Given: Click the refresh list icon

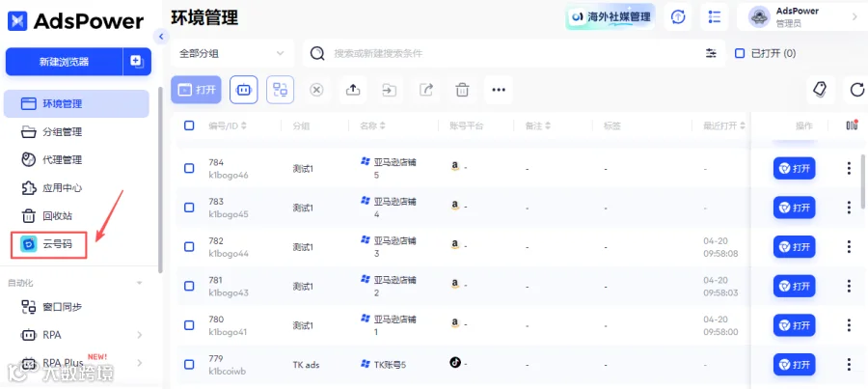Looking at the screenshot, I should (856, 89).
